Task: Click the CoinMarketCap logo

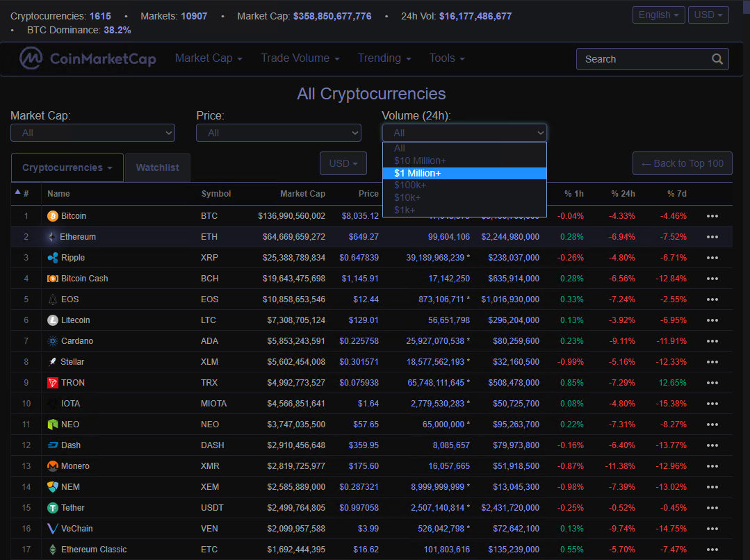Action: click(x=88, y=58)
